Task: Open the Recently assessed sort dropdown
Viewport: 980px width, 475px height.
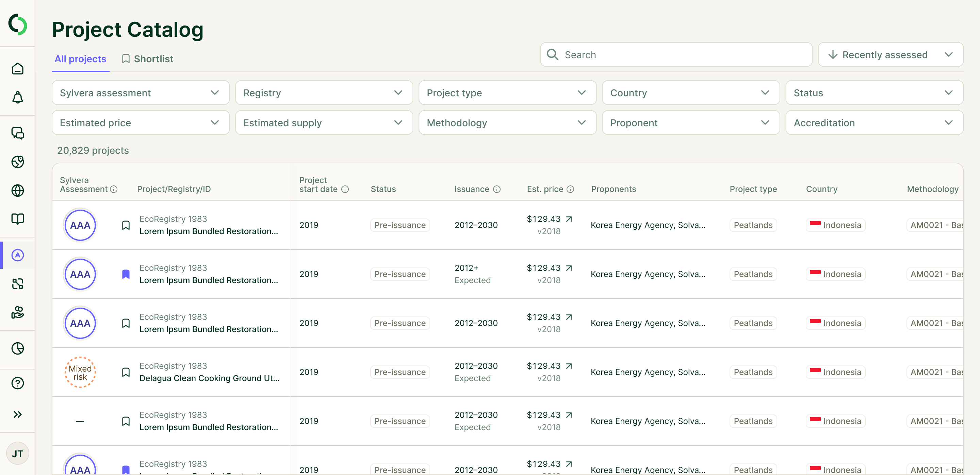Action: pyautogui.click(x=890, y=55)
